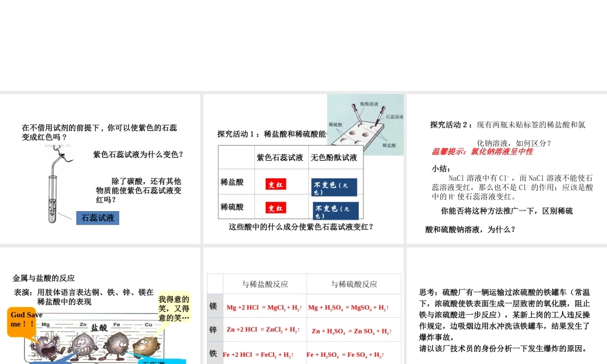Open the slide with the metal reaction equations table
Viewport: 607px width, 364px height.
tap(303, 306)
